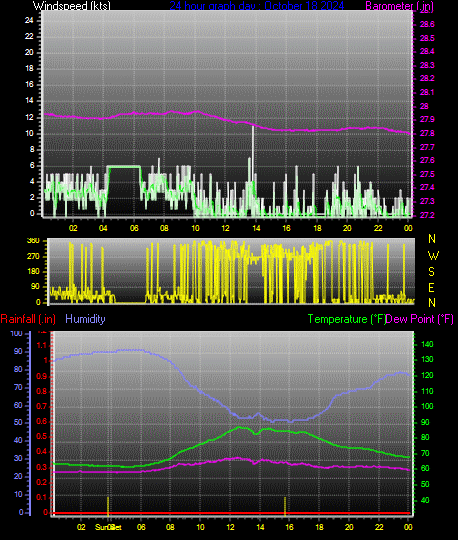The height and width of the screenshot is (540, 458).
Task: Click the magenta 'Dew Point (°F)' legend label
Action: tap(419, 319)
